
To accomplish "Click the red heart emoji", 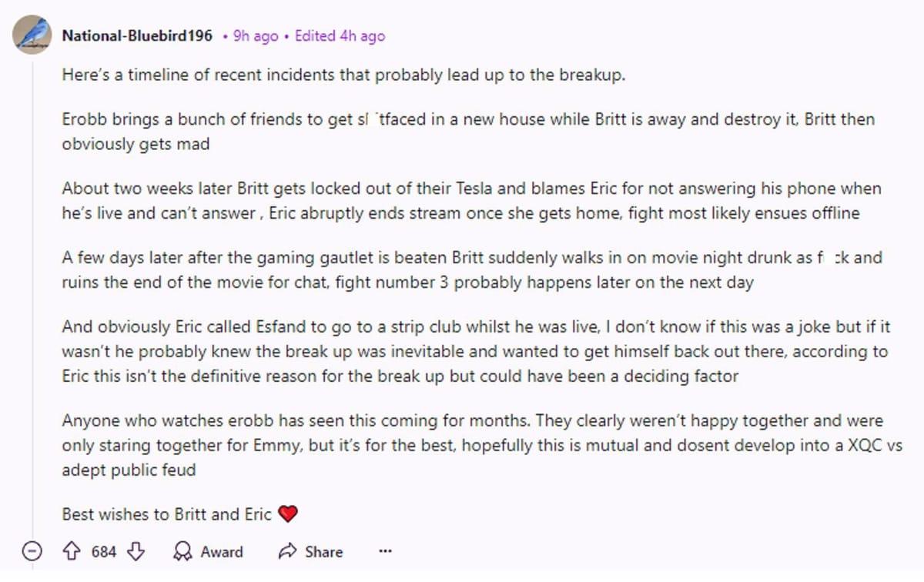I will click(286, 513).
